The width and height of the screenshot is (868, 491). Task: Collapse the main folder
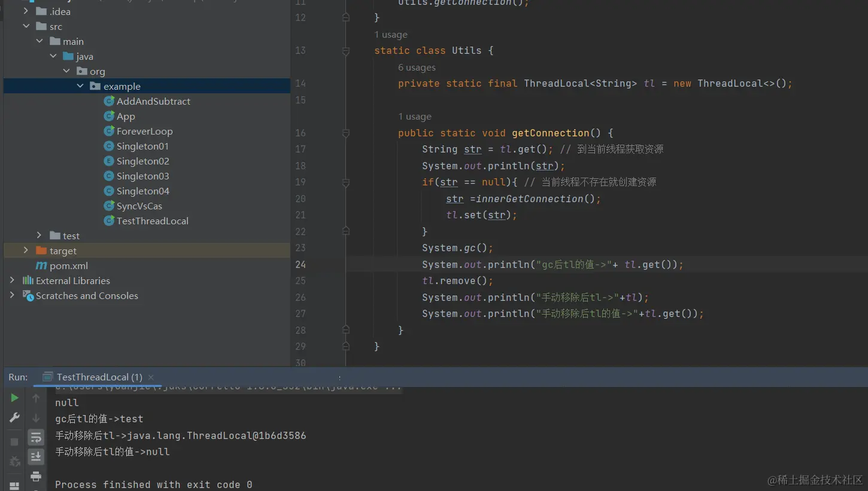40,41
